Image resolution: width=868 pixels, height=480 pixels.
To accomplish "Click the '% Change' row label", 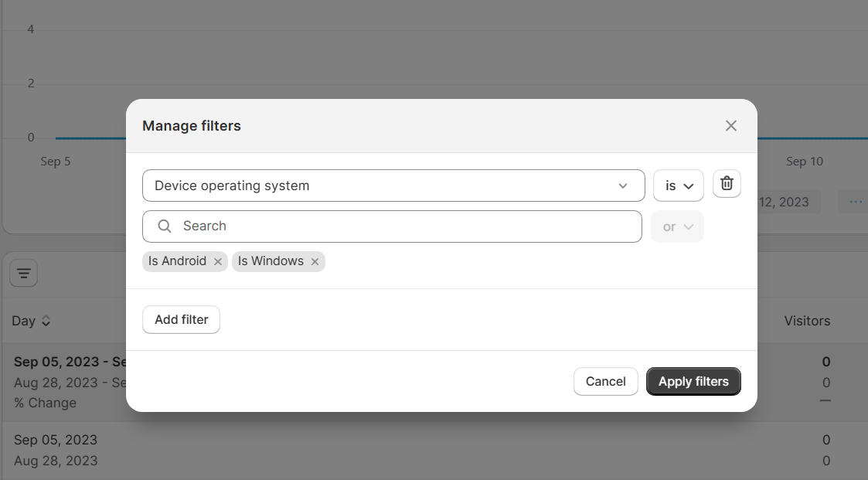I will point(46,403).
